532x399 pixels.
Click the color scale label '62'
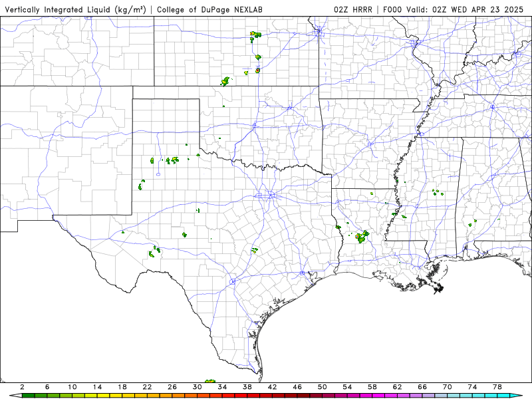point(398,387)
